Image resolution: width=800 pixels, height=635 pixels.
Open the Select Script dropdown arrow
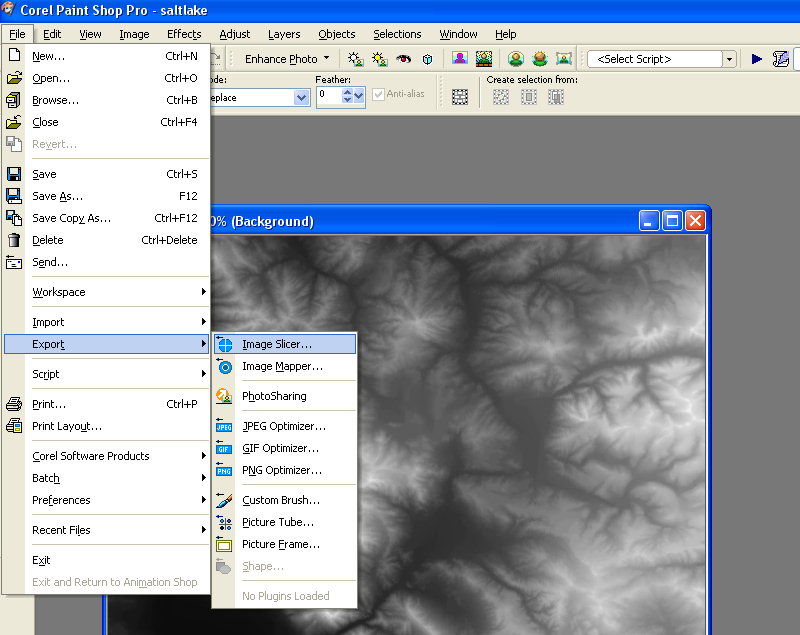(729, 59)
